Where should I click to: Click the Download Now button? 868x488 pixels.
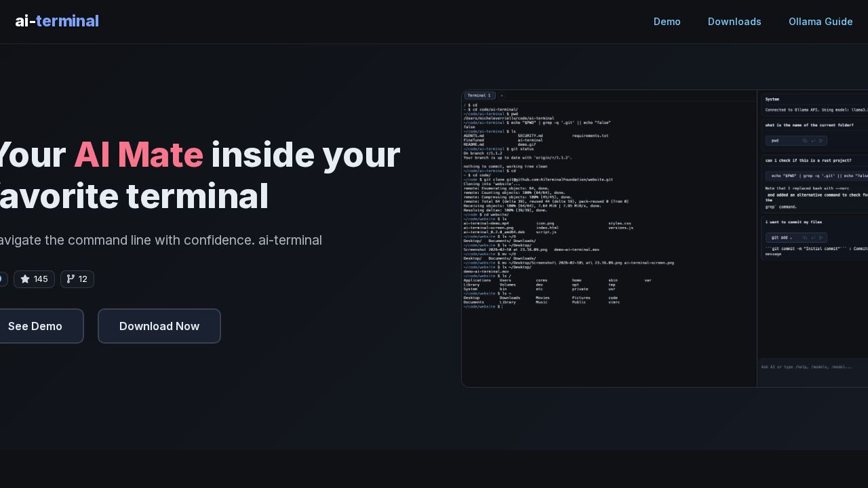pos(159,326)
